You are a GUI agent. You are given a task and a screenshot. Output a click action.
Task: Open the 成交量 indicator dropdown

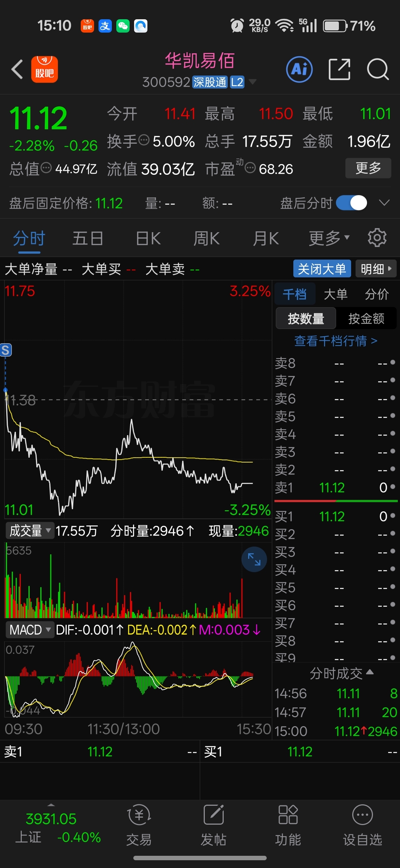coord(30,531)
